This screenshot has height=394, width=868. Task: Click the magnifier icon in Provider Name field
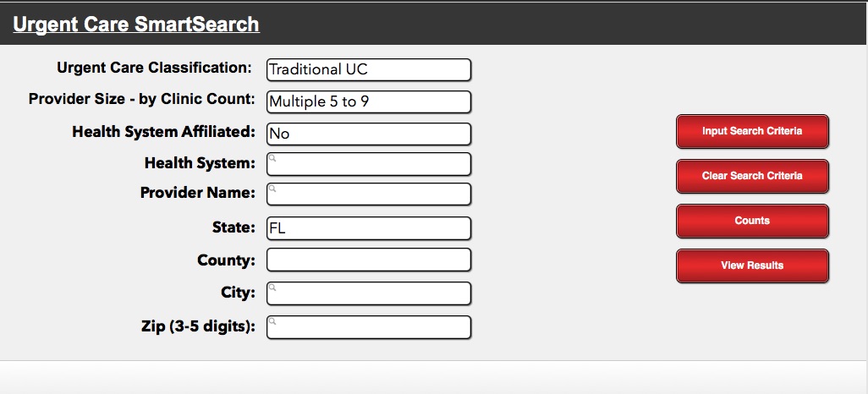(x=272, y=189)
